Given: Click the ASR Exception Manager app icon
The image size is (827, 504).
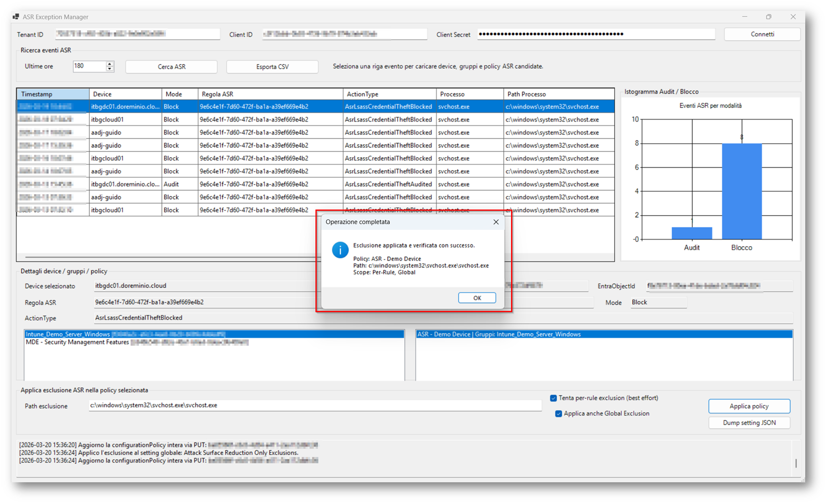Looking at the screenshot, I should [16, 17].
